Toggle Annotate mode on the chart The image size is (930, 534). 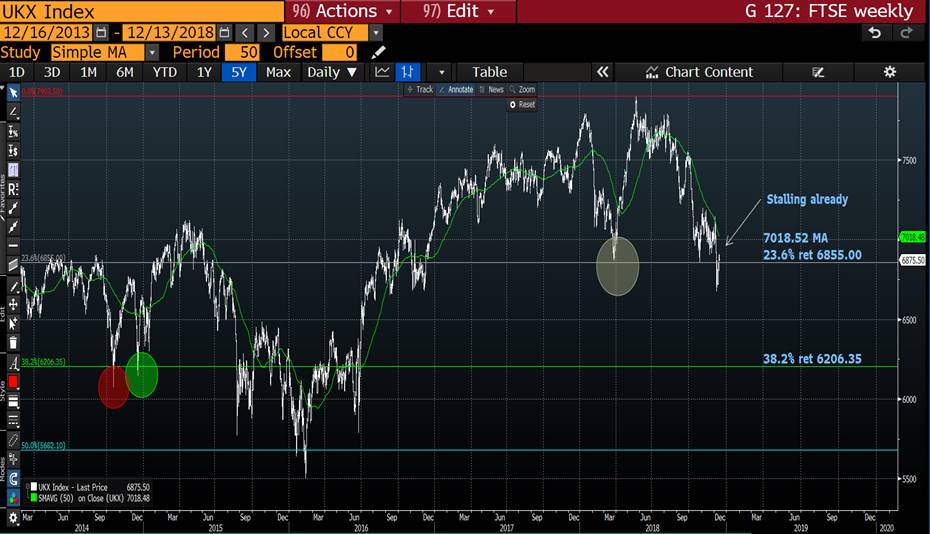456,90
